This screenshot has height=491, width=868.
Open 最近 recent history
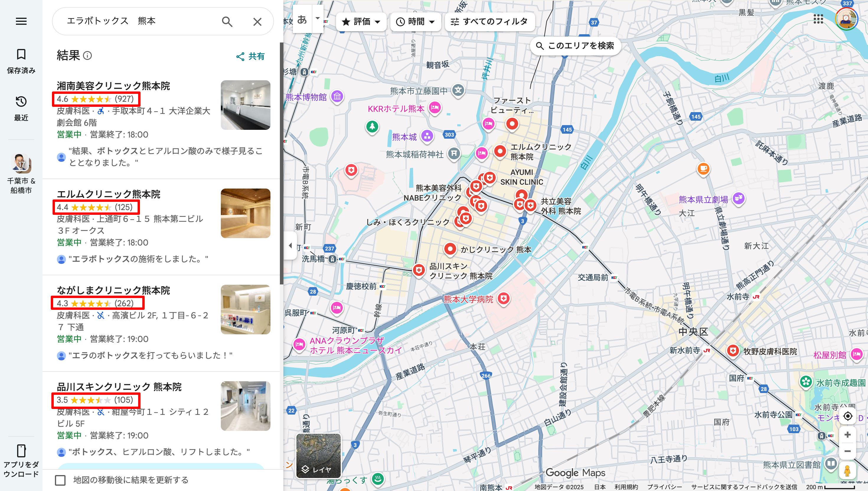[21, 108]
